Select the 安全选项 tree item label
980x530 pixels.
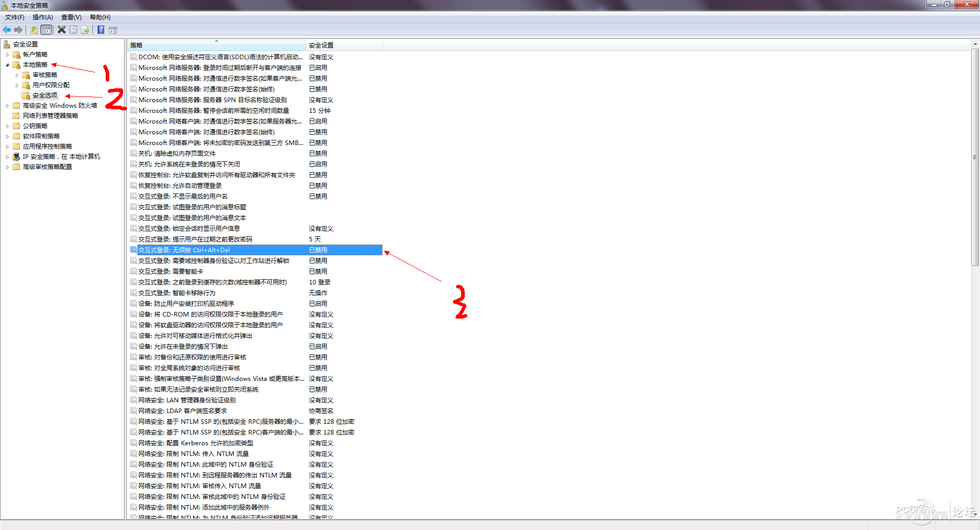pyautogui.click(x=45, y=95)
